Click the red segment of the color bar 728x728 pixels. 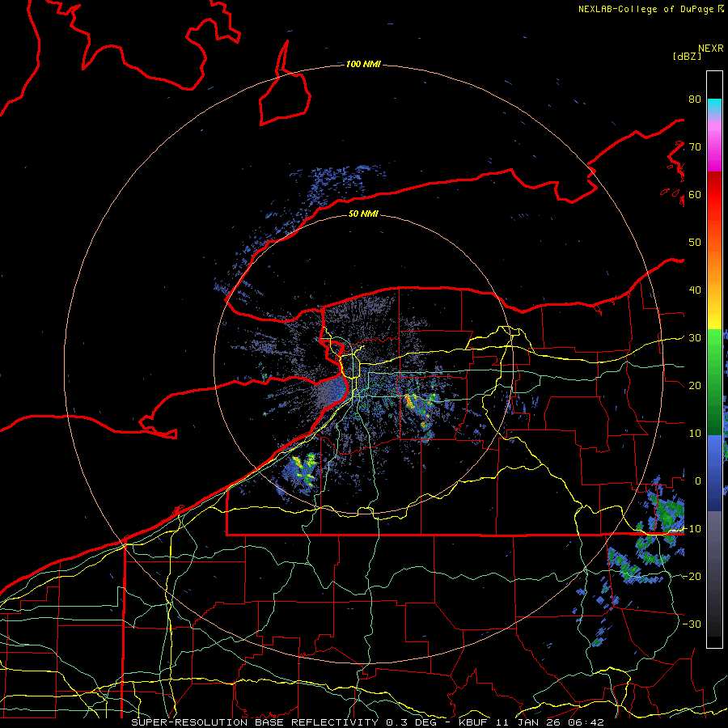714,195
